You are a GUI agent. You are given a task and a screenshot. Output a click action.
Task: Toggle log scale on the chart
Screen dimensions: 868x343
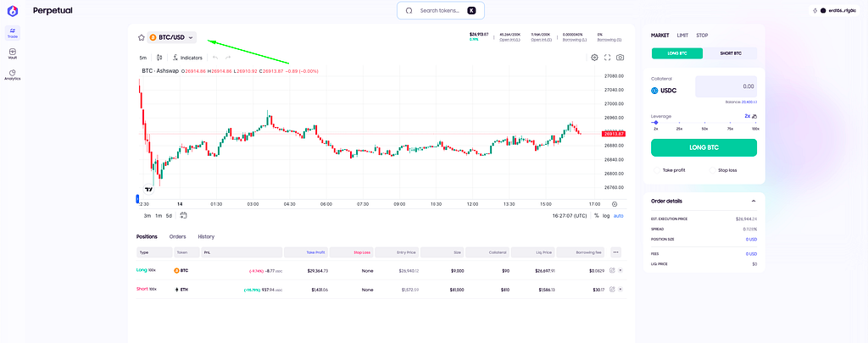tap(606, 216)
